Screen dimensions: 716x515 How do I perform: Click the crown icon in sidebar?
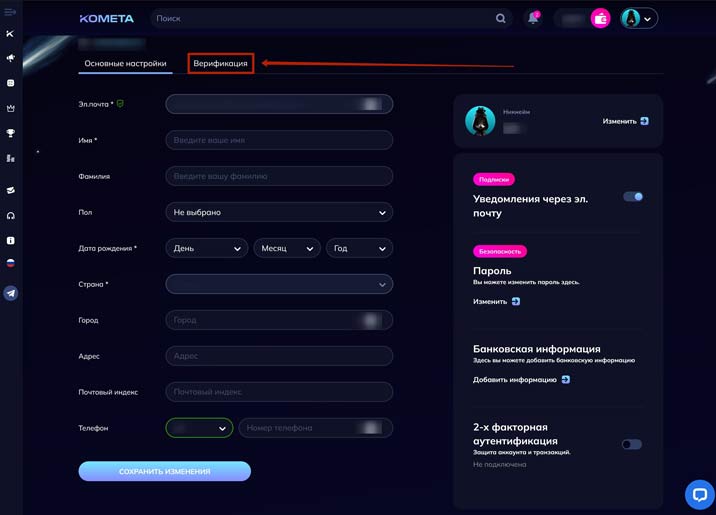click(x=11, y=108)
